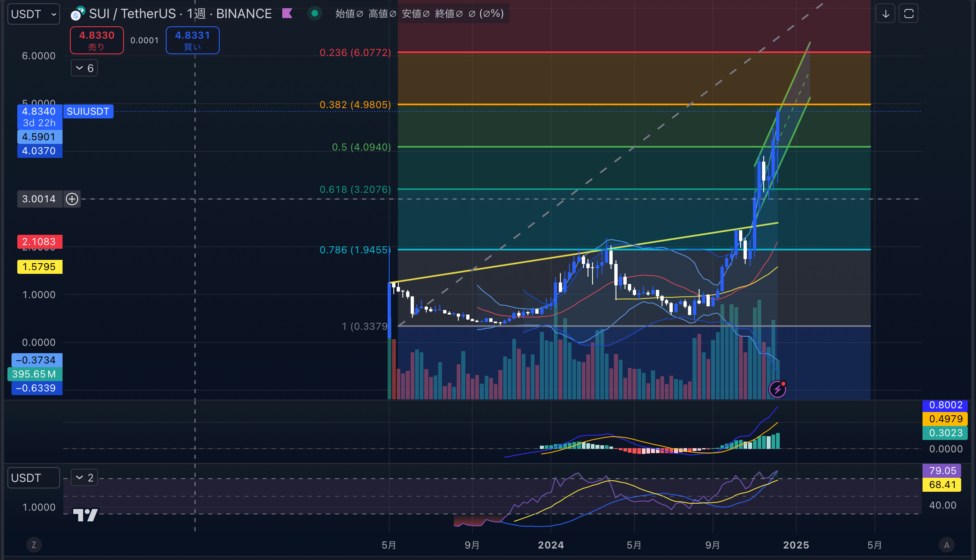The width and height of the screenshot is (976, 560).
Task: Select the 0.618 (3.2076) Fibonacci level label
Action: coord(355,190)
